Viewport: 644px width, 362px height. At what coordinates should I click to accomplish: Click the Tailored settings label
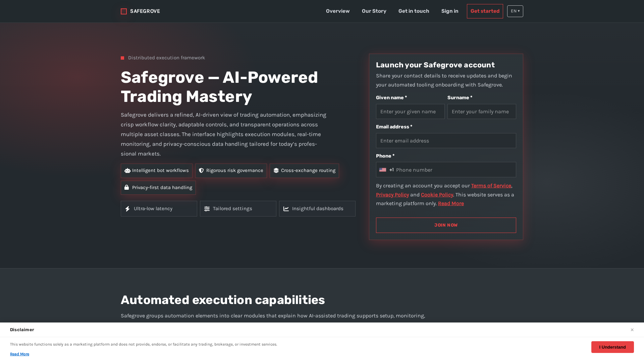232,209
